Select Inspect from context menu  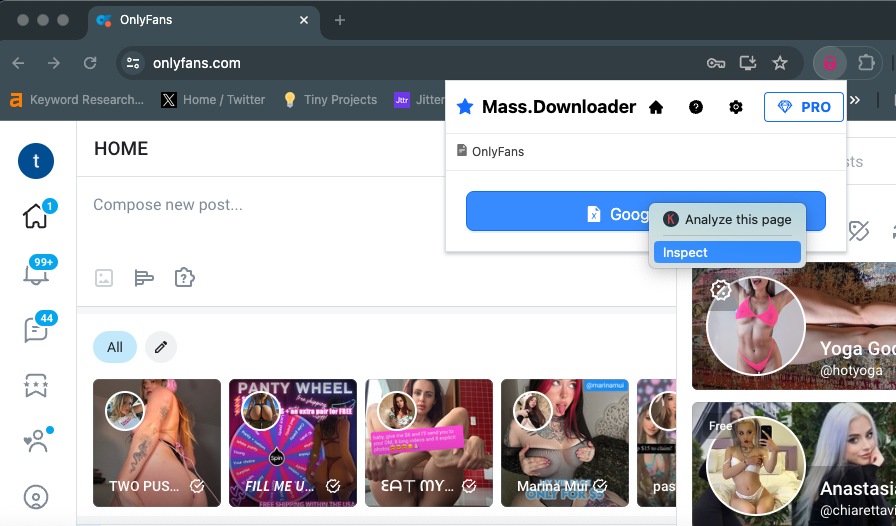727,252
